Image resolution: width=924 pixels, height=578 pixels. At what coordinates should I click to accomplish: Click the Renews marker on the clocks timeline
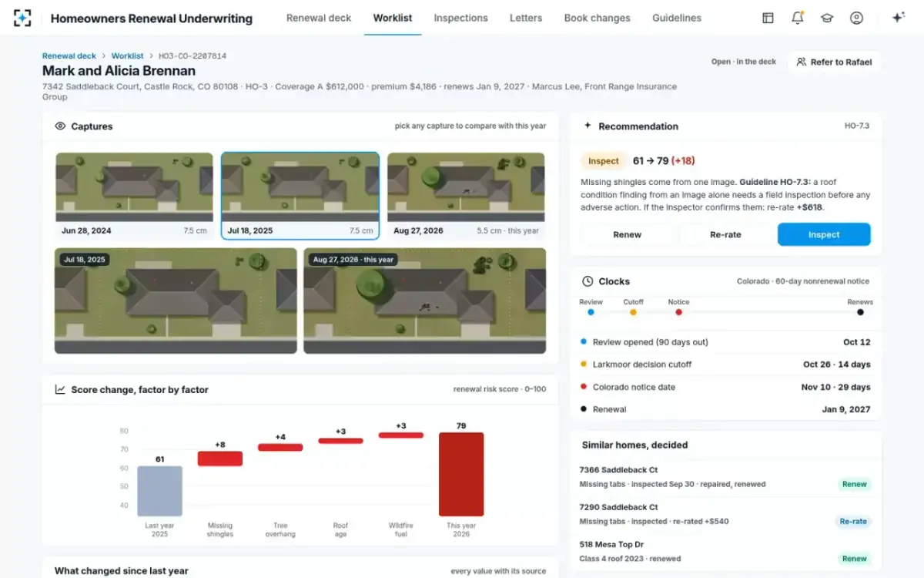[x=860, y=312]
